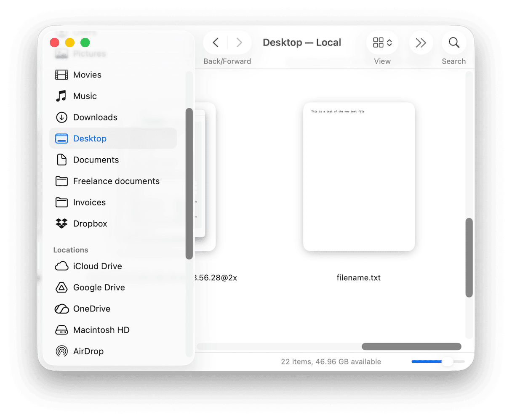Click the Desktop icon in sidebar
Screen dimensions: 512x420
coord(61,138)
